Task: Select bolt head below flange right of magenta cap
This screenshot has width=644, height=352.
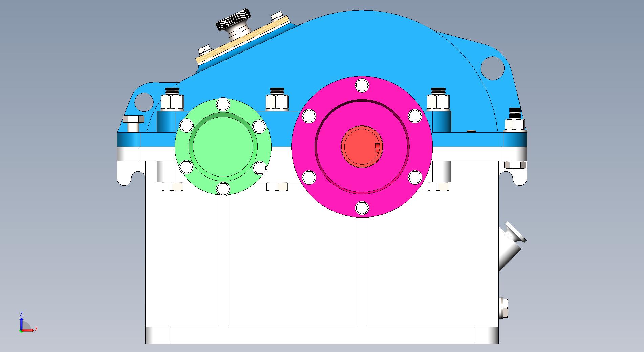Action: (x=438, y=187)
